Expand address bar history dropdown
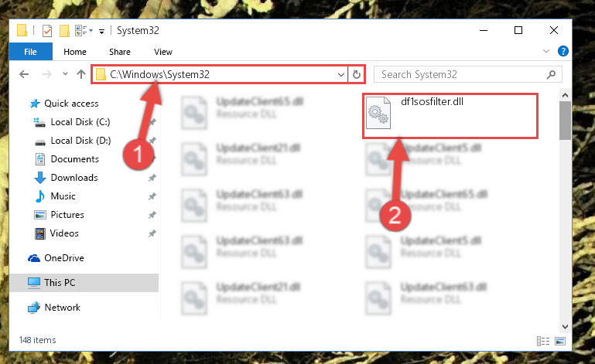 click(340, 75)
